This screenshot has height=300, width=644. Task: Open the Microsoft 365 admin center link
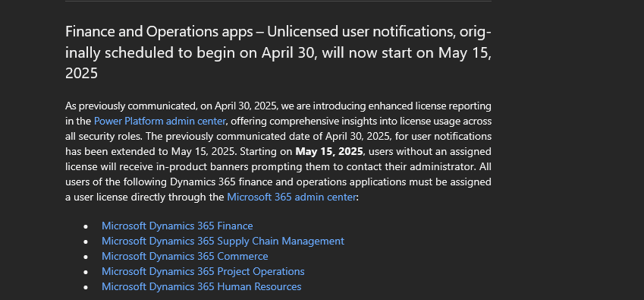[x=291, y=197]
